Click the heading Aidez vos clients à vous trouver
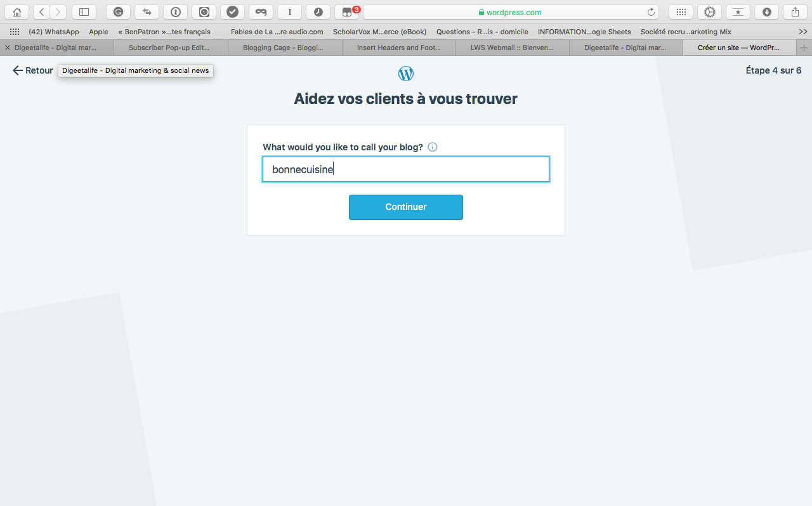 pyautogui.click(x=406, y=99)
